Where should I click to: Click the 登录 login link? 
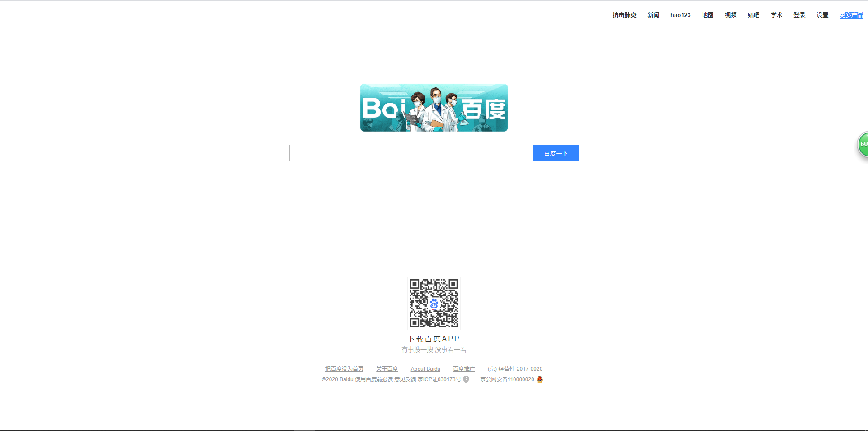click(799, 15)
